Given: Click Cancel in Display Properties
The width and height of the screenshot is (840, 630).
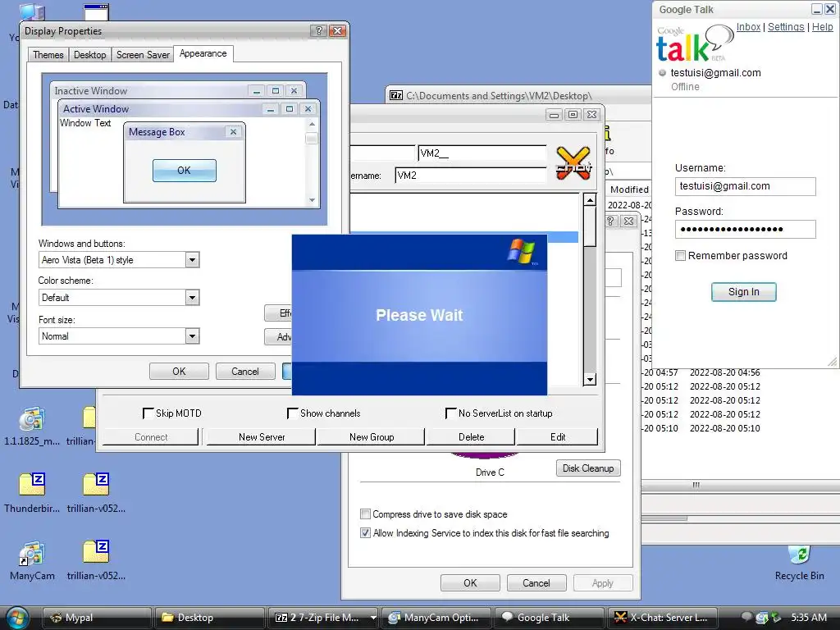Looking at the screenshot, I should pos(244,372).
